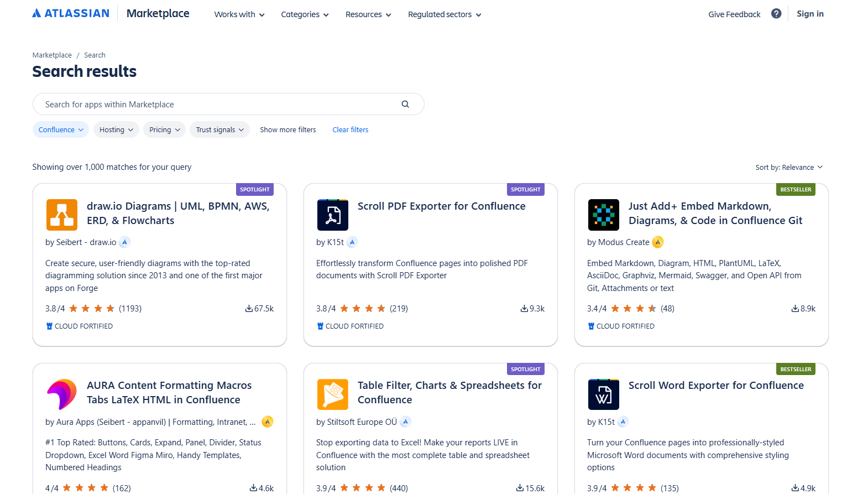Image resolution: width=868 pixels, height=494 pixels.
Task: Open the Table Filter, Charts app icon
Action: [x=333, y=394]
